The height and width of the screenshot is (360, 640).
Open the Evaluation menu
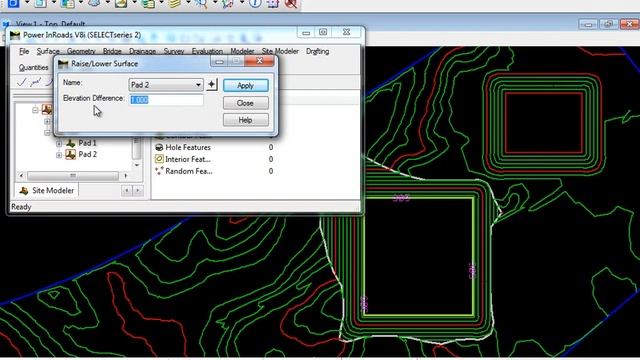(x=207, y=51)
